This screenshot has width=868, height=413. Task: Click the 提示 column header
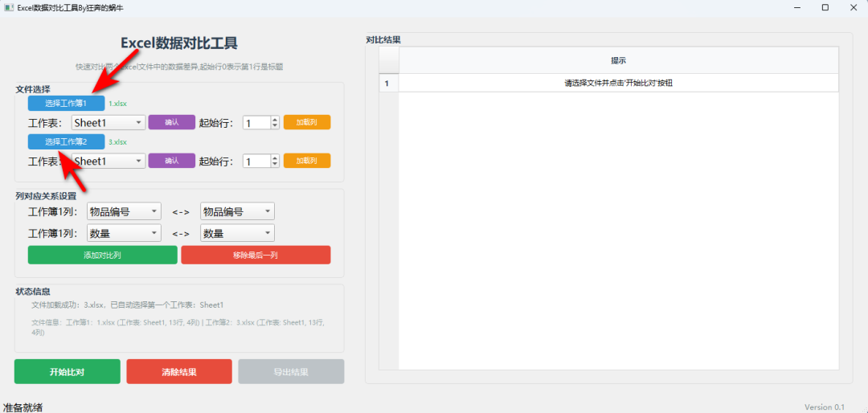tap(618, 60)
